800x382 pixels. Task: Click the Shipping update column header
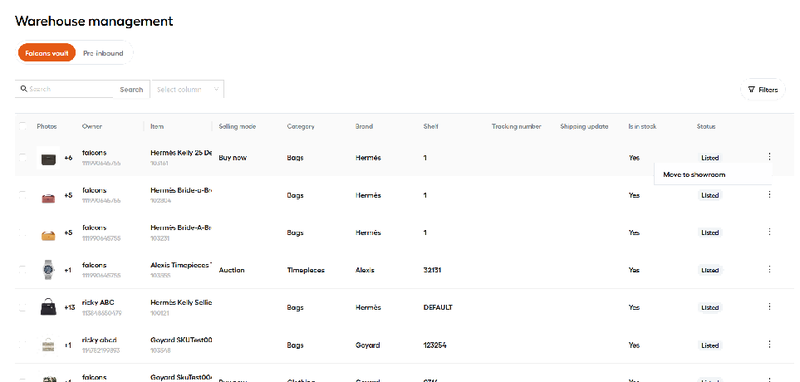pyautogui.click(x=584, y=126)
